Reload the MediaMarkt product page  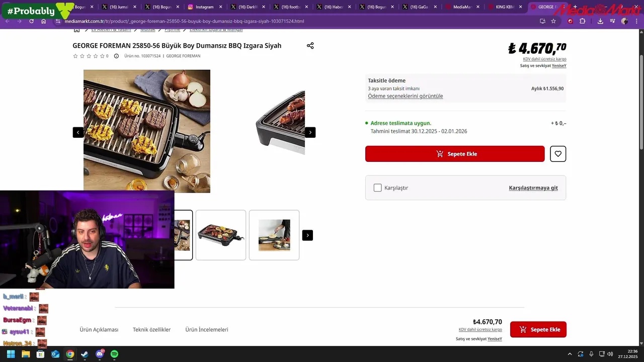tap(32, 21)
